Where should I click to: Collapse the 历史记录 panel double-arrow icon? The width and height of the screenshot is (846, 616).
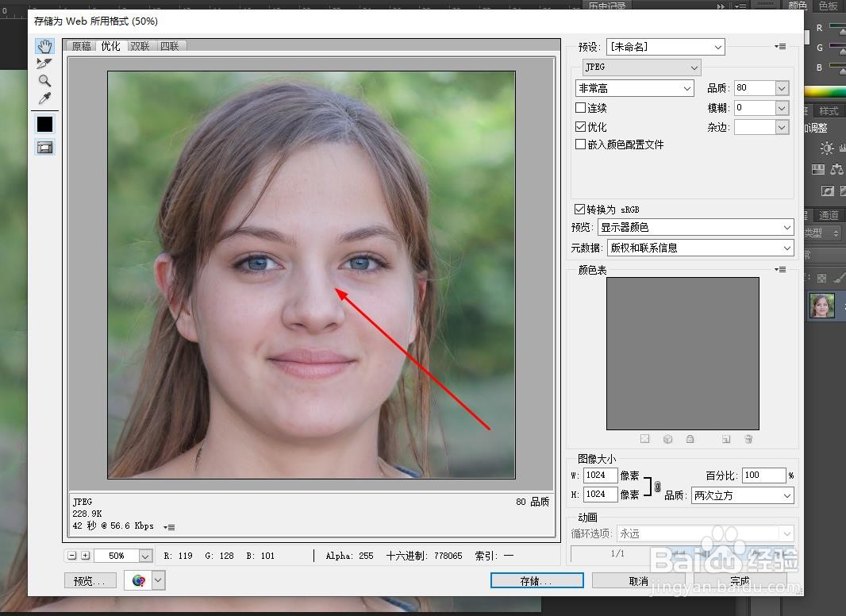click(721, 6)
